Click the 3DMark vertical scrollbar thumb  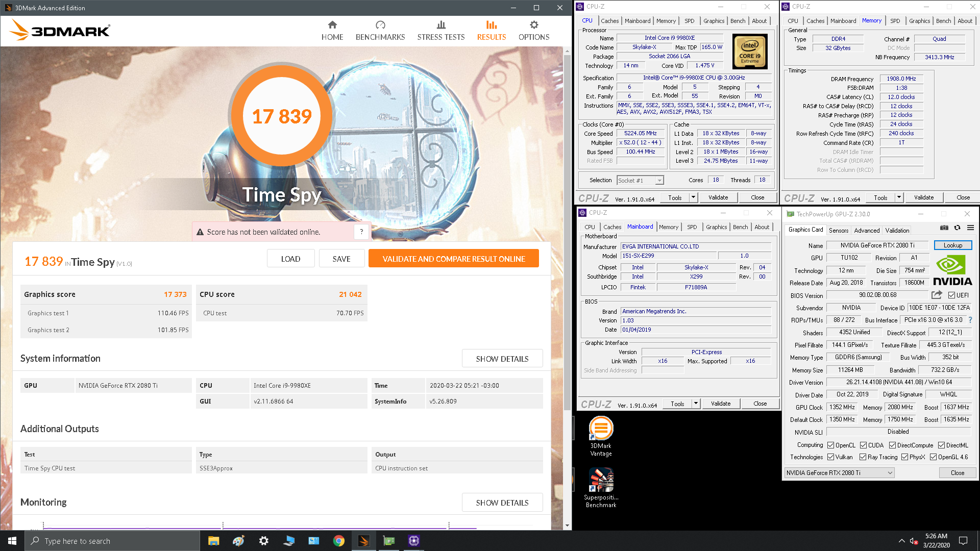coord(567,233)
